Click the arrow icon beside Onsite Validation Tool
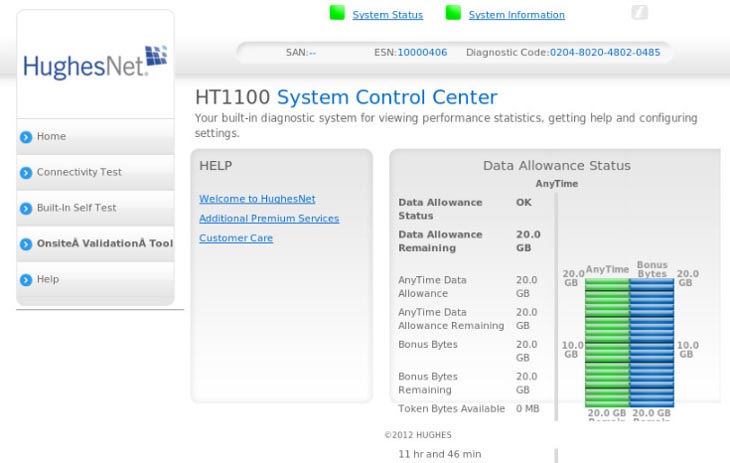The height and width of the screenshot is (463, 730). pos(26,244)
